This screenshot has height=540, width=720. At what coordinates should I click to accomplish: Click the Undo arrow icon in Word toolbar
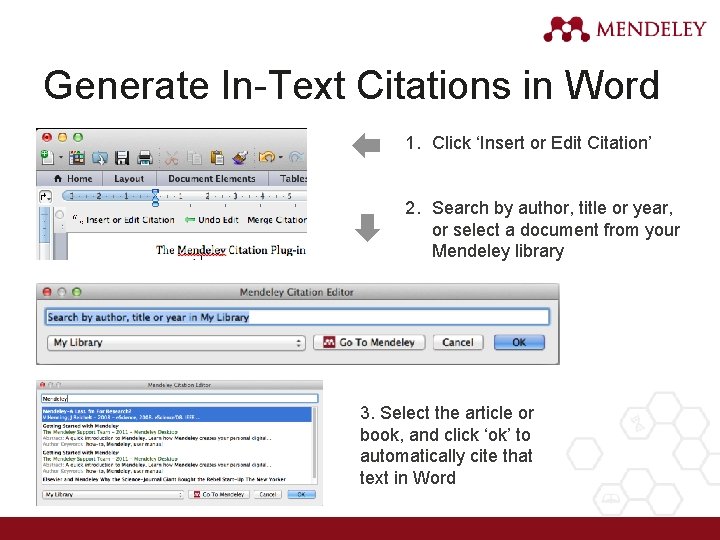(267, 157)
